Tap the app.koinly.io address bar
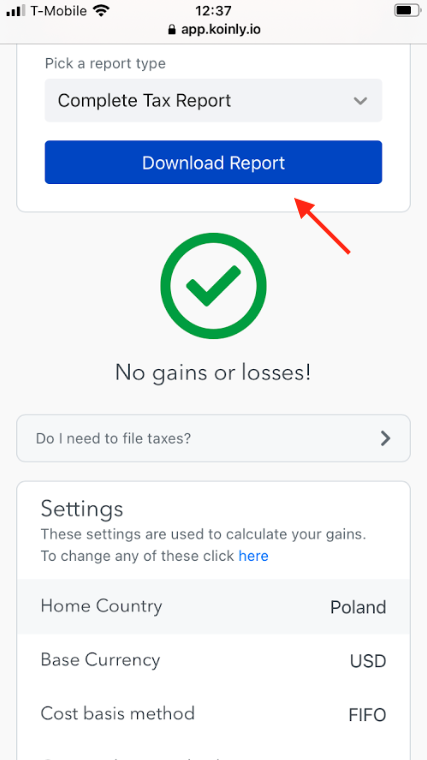Image resolution: width=427 pixels, height=760 pixels. click(213, 30)
